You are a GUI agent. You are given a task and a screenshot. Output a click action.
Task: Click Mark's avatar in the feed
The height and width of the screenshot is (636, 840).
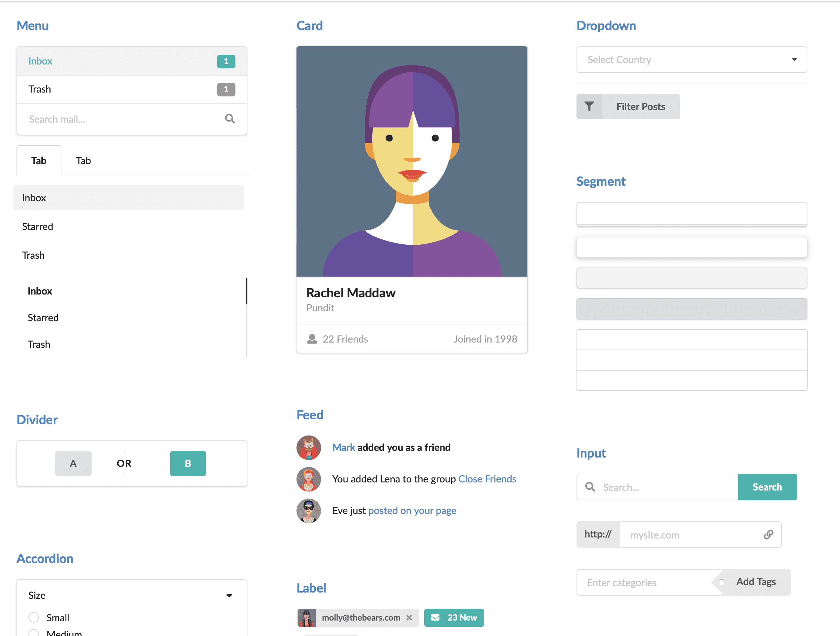(308, 447)
